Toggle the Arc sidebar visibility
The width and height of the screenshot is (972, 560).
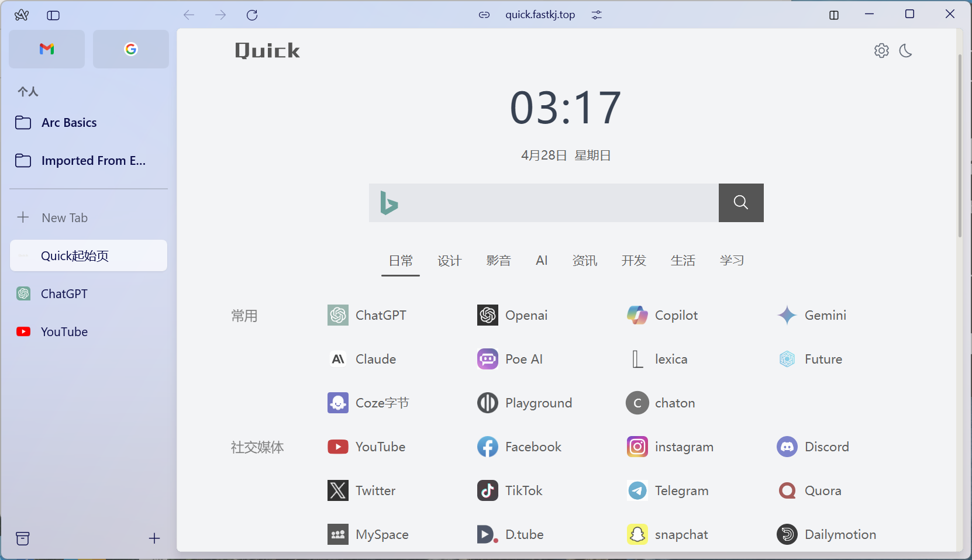[x=53, y=15]
